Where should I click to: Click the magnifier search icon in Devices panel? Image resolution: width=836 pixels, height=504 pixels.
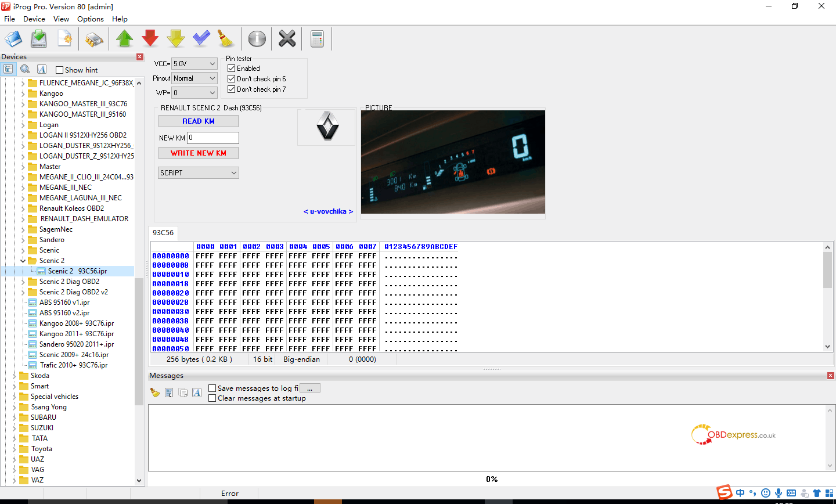point(25,69)
